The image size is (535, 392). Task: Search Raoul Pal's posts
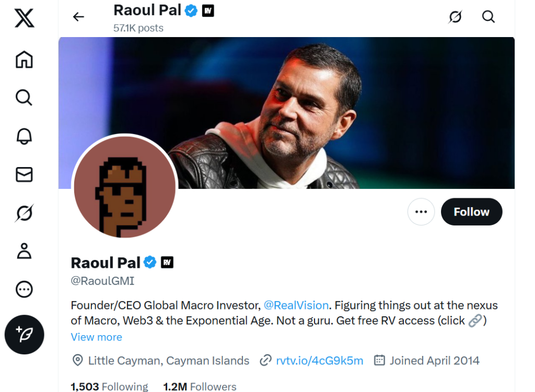[x=488, y=17]
